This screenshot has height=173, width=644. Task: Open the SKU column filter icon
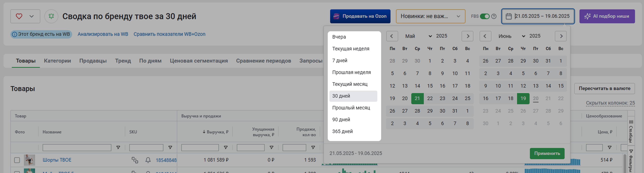(170, 147)
